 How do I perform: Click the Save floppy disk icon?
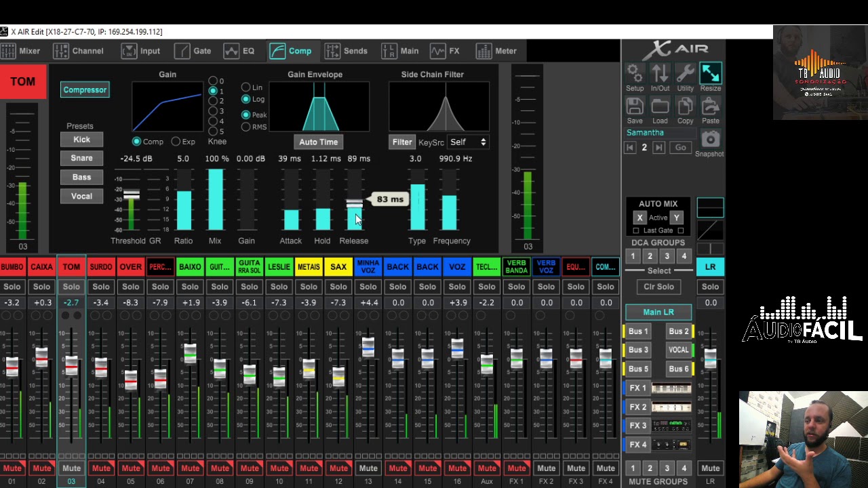(635, 106)
